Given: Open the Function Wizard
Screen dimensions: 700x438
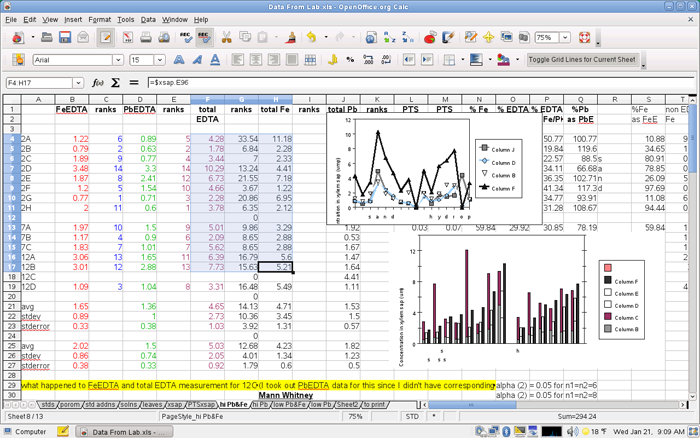Looking at the screenshot, I should coord(99,82).
